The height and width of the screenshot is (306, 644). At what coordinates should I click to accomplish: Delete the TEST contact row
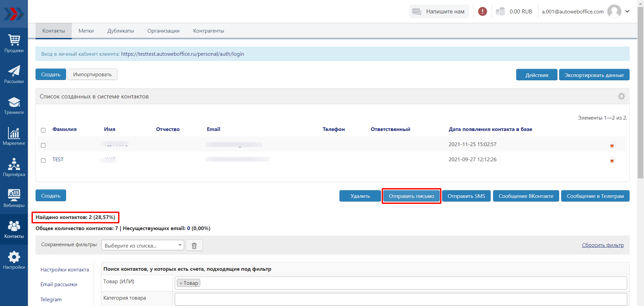[x=612, y=161]
